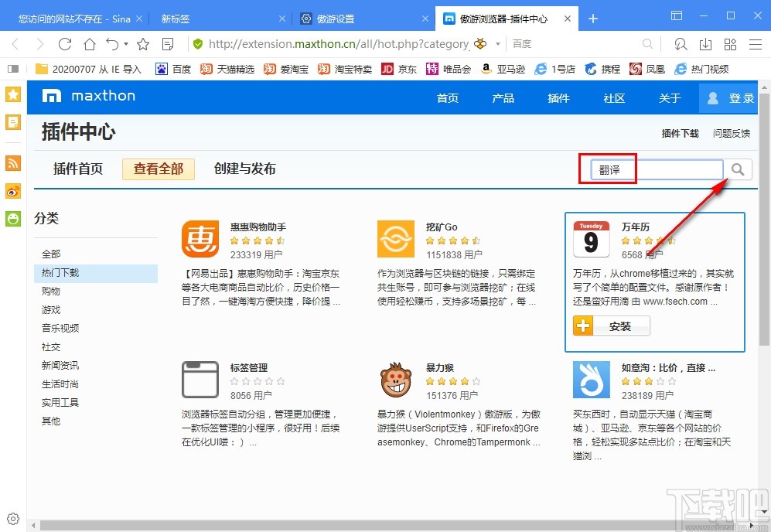Go back with the browser back arrow
The height and width of the screenshot is (532, 771).
[x=15, y=44]
